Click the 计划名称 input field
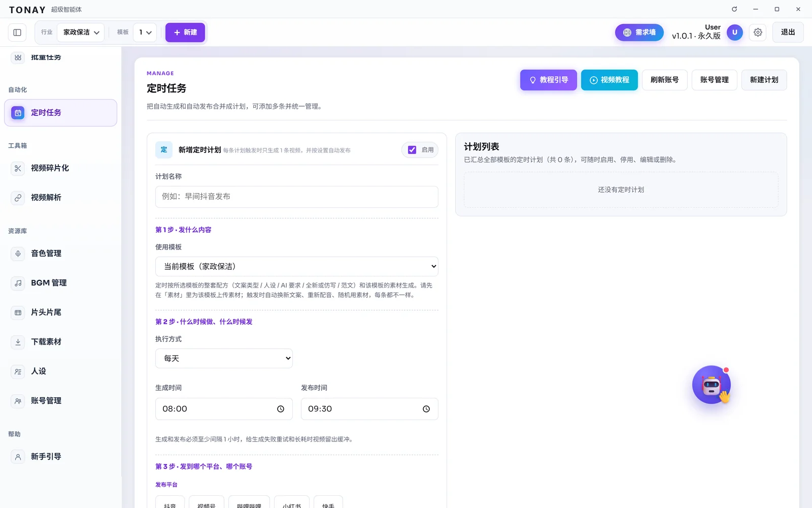The image size is (812, 508). 297,197
